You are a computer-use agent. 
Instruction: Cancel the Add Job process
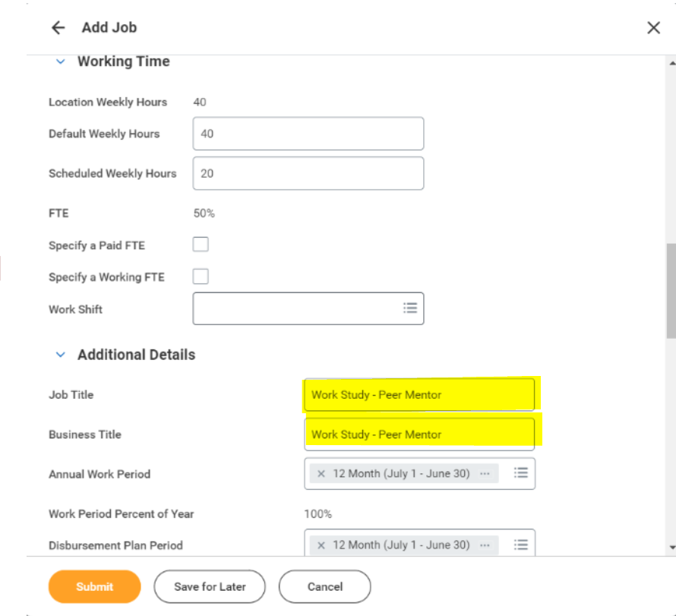(325, 586)
